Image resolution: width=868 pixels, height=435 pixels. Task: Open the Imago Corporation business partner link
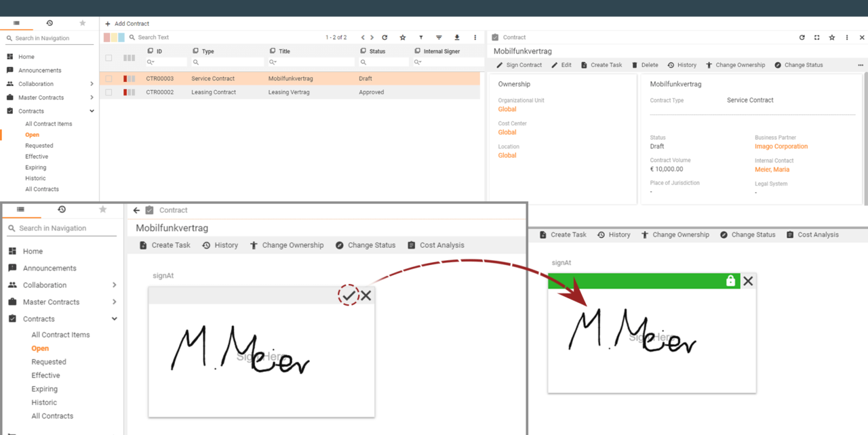tap(781, 146)
